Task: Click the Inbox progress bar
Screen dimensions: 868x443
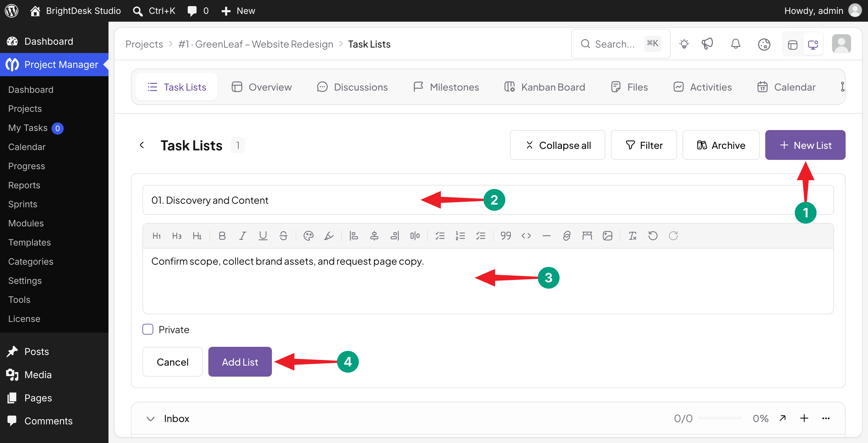Action: click(x=720, y=418)
